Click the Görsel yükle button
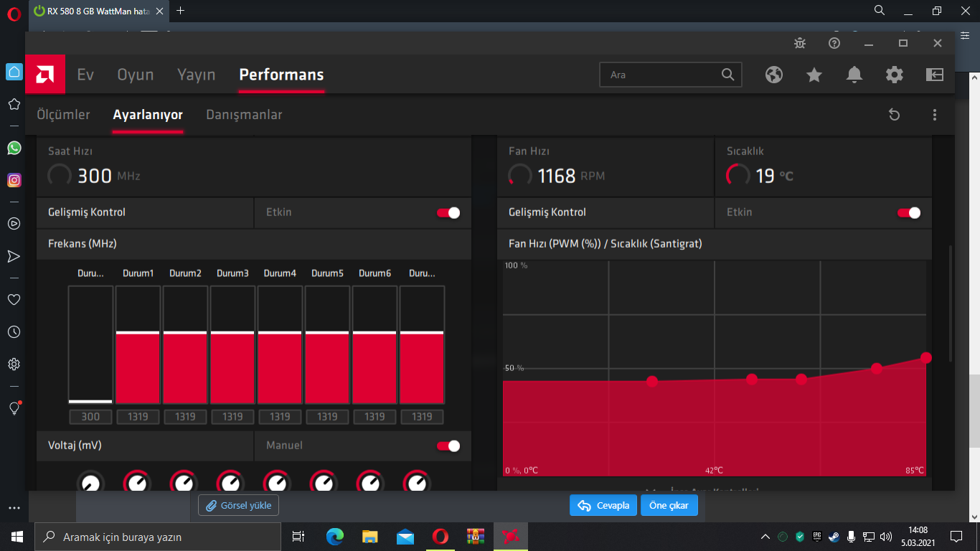980x551 pixels. [x=238, y=505]
